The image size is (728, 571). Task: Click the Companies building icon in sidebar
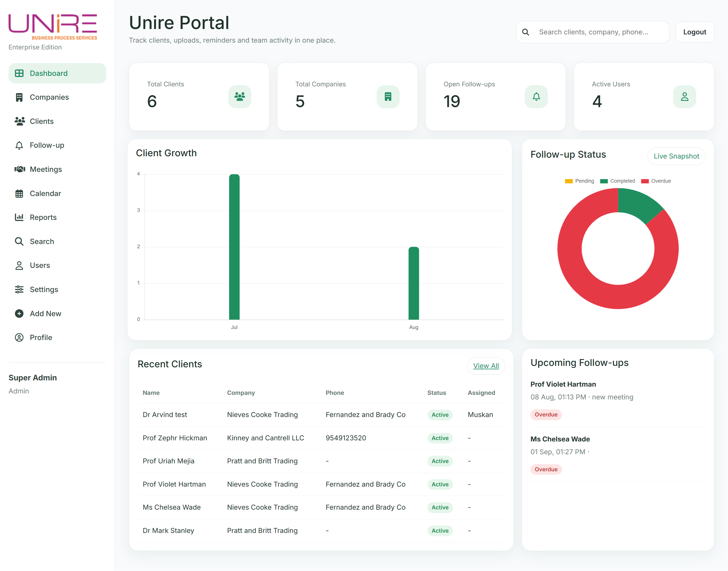coord(19,97)
